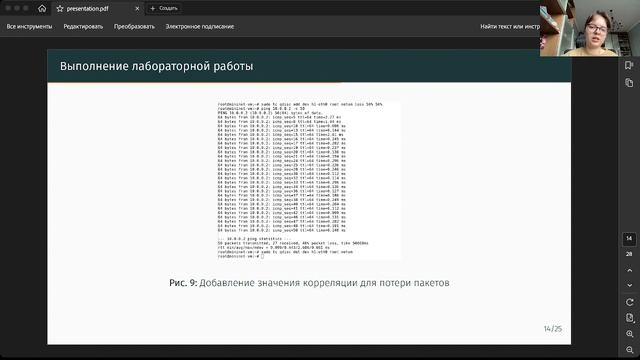Click the Создать new tab button
Viewport: 640px width, 360px height.
coord(164,8)
